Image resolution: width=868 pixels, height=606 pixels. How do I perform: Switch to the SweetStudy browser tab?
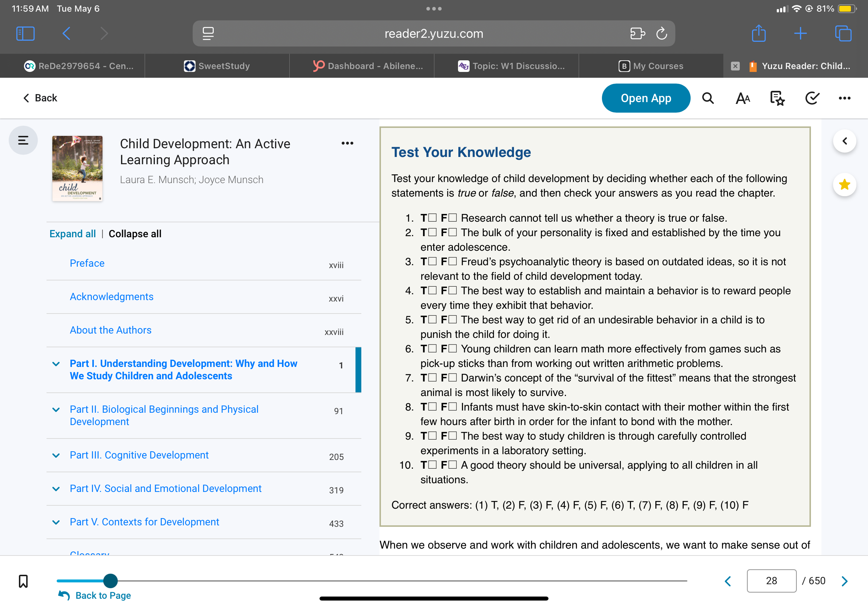click(217, 66)
